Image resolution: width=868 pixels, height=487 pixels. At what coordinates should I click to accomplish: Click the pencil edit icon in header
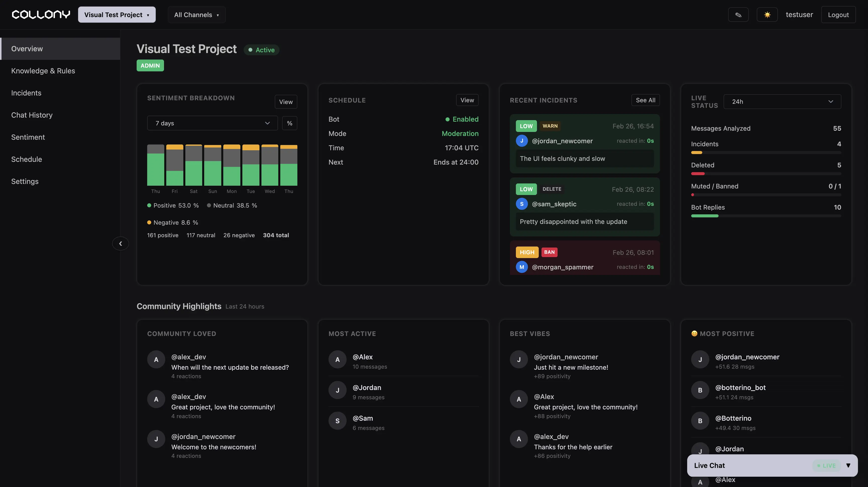738,15
